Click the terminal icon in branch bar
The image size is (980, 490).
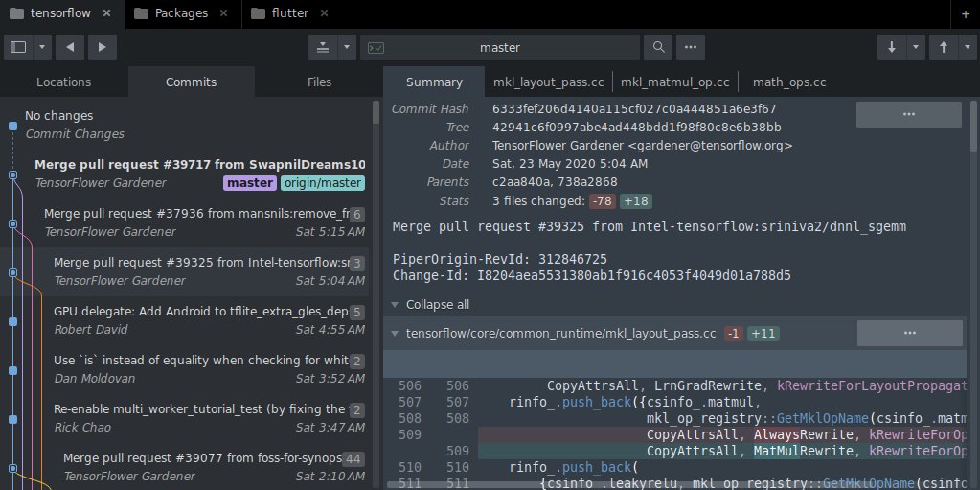[x=376, y=48]
